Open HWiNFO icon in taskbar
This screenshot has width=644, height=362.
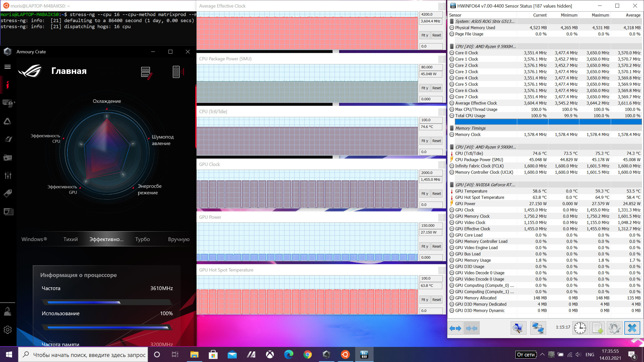[x=364, y=355]
